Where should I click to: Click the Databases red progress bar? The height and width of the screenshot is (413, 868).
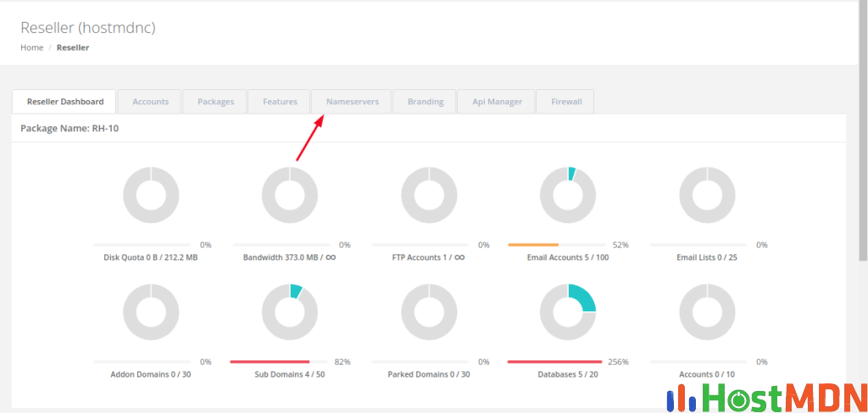pos(554,361)
